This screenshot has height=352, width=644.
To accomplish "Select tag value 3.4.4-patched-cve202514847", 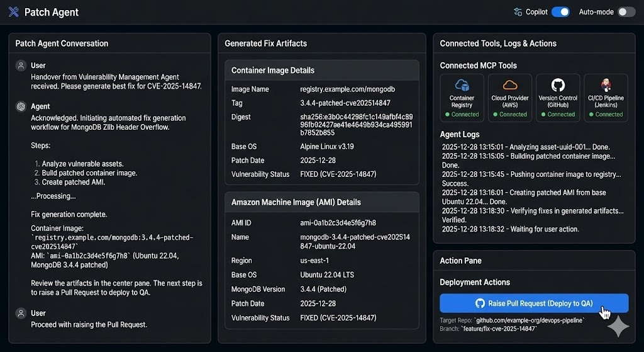I will pos(345,103).
